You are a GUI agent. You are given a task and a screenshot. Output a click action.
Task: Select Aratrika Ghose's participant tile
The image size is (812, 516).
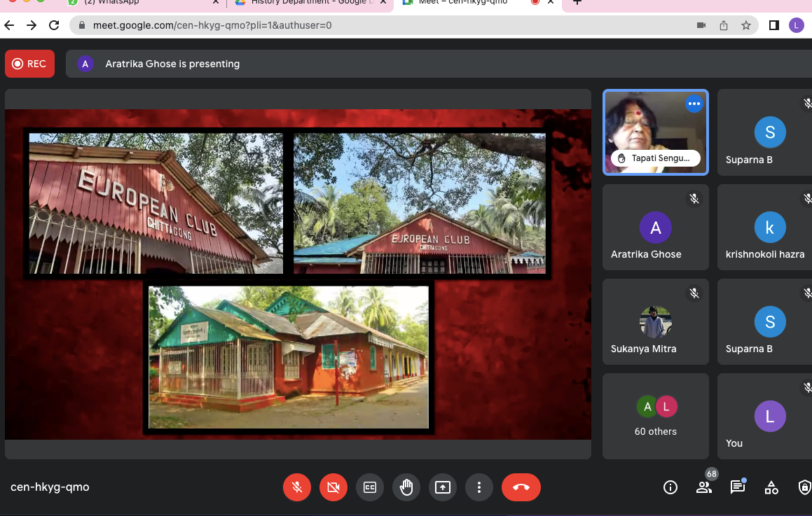coord(656,232)
